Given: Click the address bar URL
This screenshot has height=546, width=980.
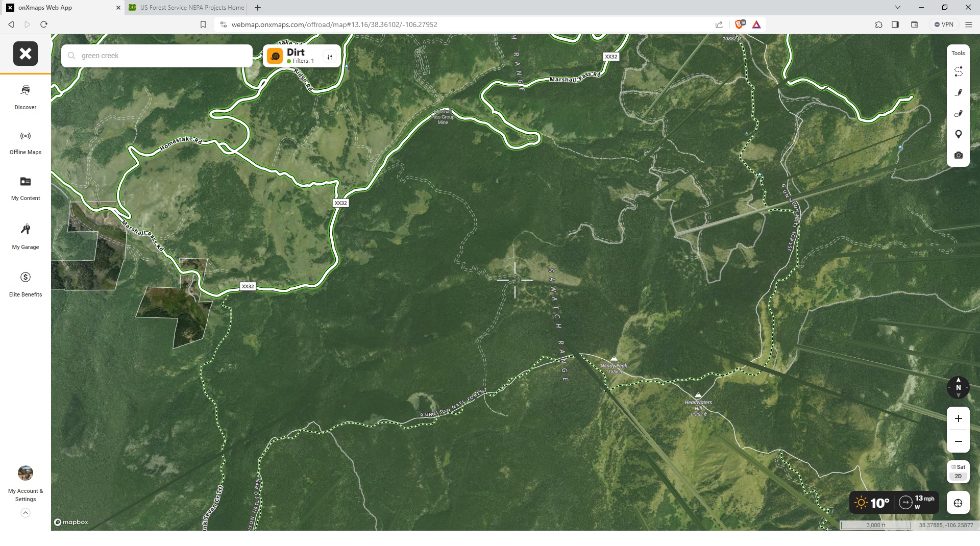Looking at the screenshot, I should 334,24.
